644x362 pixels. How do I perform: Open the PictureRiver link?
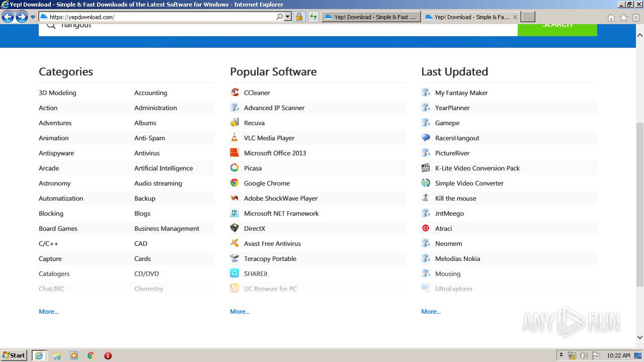452,153
